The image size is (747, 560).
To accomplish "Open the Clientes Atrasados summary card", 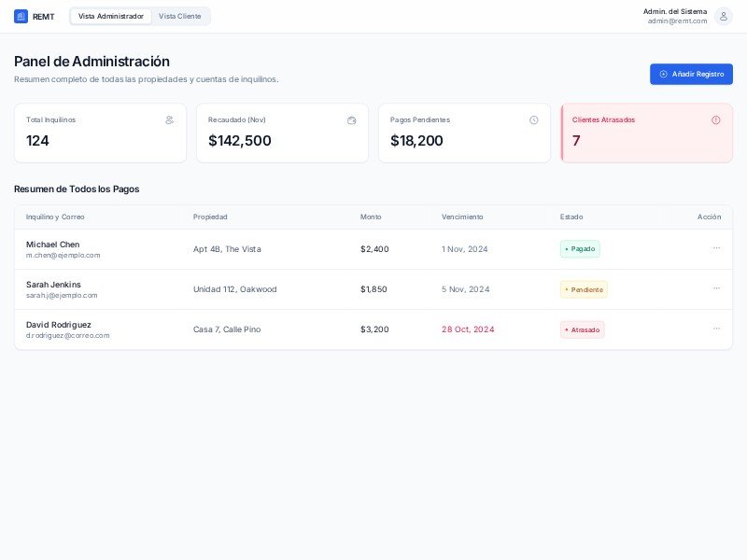I will click(647, 133).
